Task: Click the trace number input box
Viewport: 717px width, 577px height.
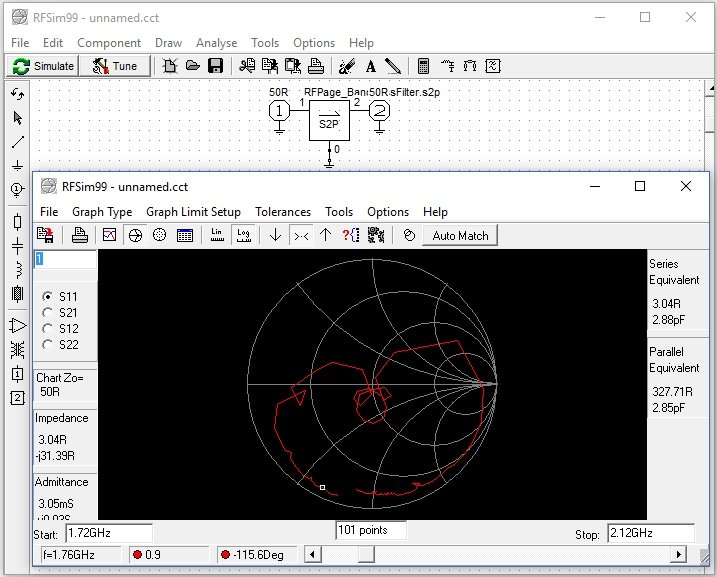Action: (65, 259)
